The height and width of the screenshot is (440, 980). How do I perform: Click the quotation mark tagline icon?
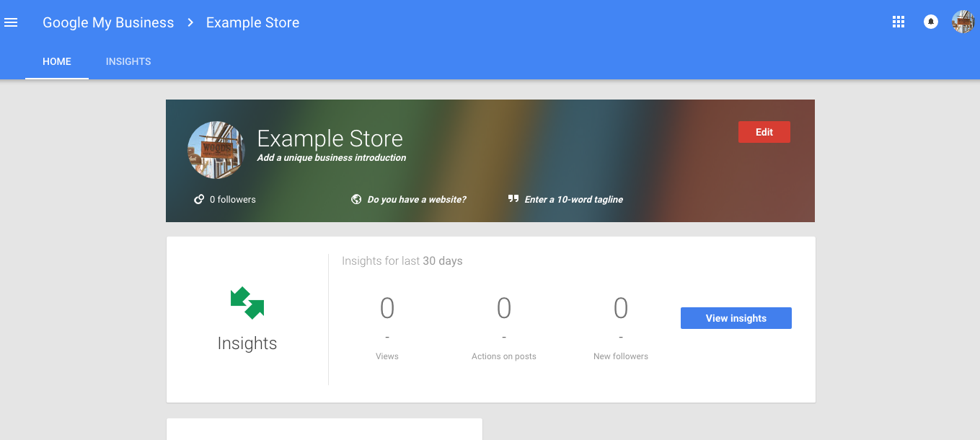click(x=513, y=199)
